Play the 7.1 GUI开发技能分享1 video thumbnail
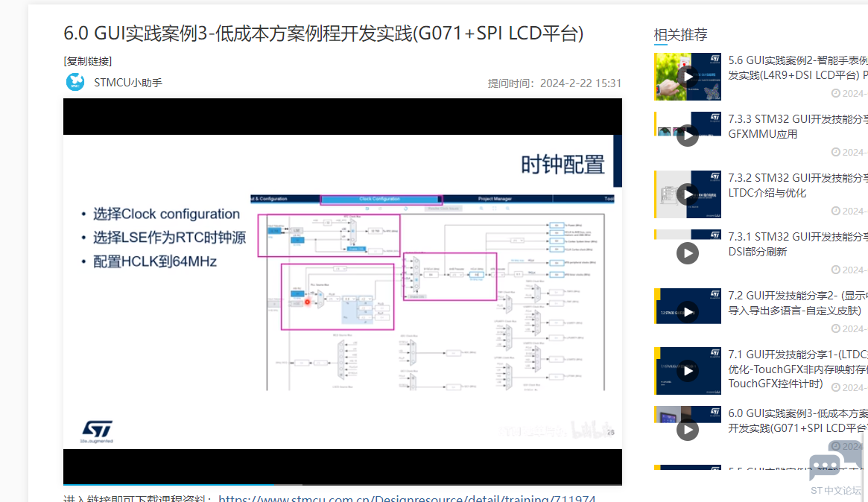The image size is (868, 502). [688, 371]
